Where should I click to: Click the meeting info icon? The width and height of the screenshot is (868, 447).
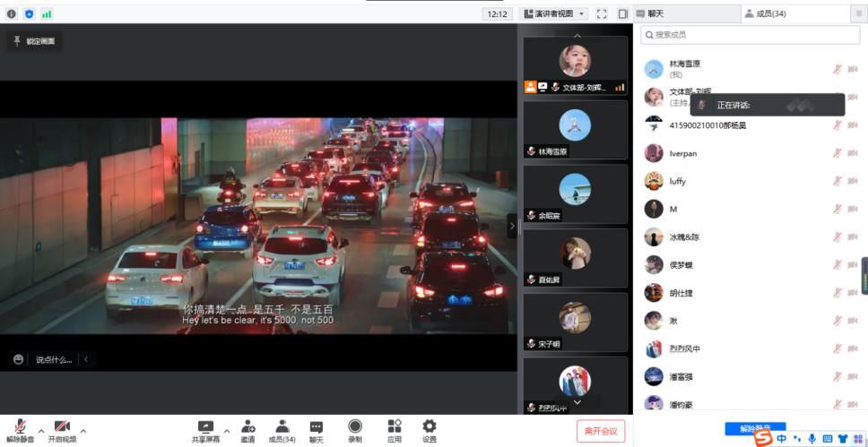click(12, 14)
